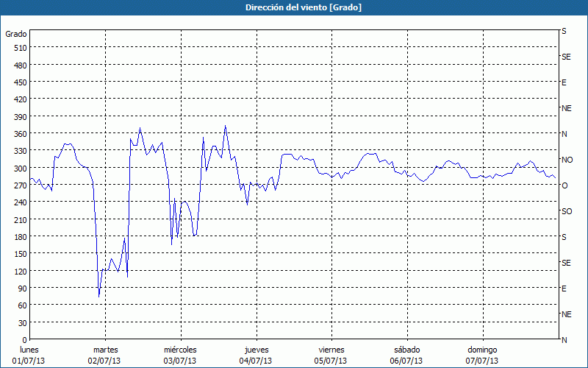Click the "lunes" day label
The height and width of the screenshot is (368, 588).
click(29, 350)
